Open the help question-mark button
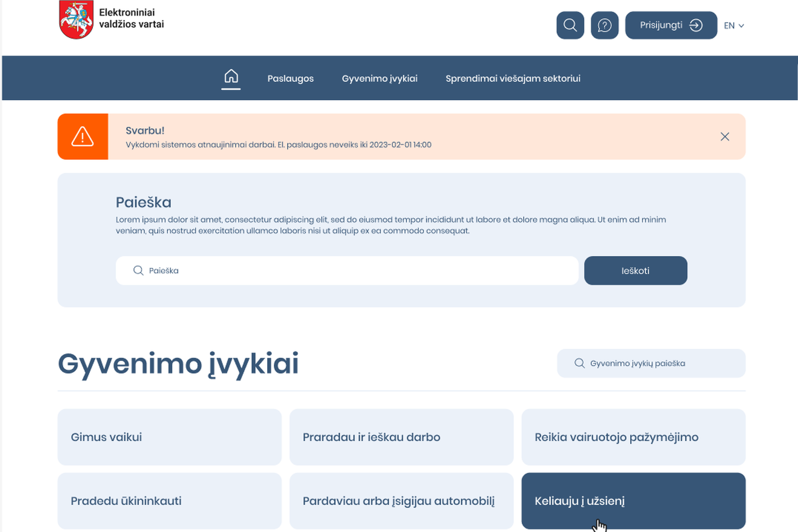Viewport: 798px width, 532px height. pos(604,25)
